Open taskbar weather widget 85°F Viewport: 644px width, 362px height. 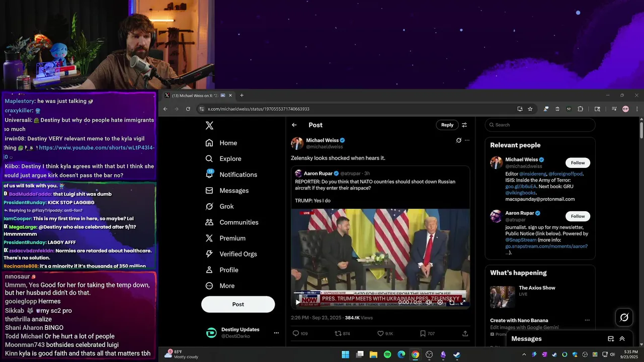click(181, 354)
